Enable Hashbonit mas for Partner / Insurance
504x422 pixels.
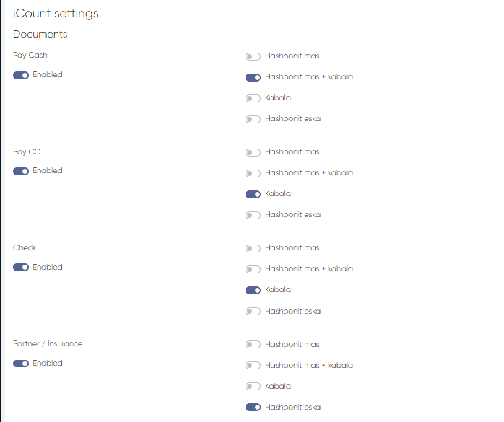tap(253, 345)
